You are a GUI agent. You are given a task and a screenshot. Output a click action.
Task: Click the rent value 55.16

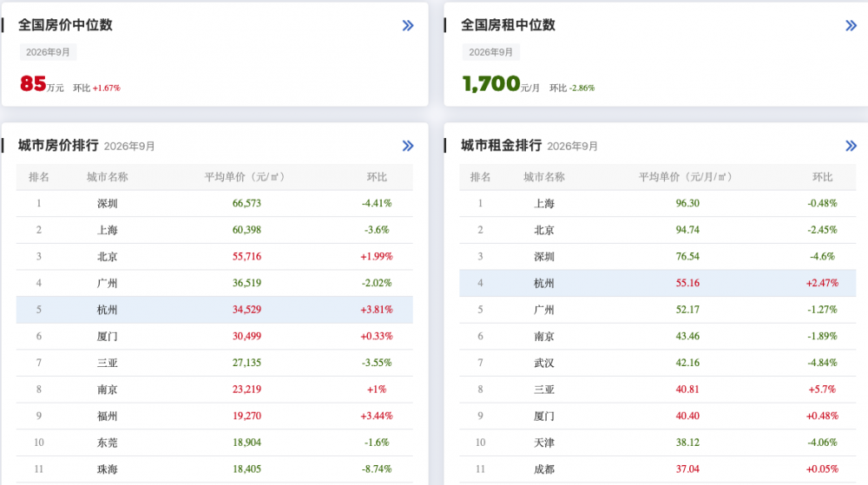tap(687, 283)
